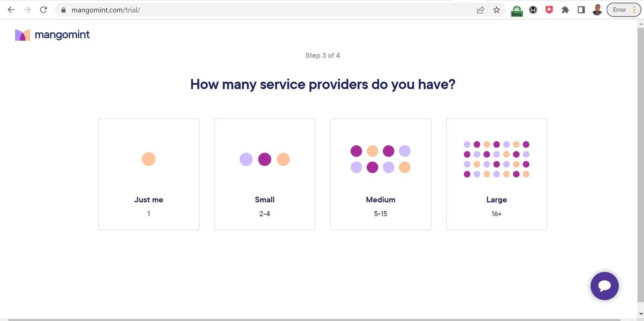Toggle the browser side panel icon

click(581, 10)
